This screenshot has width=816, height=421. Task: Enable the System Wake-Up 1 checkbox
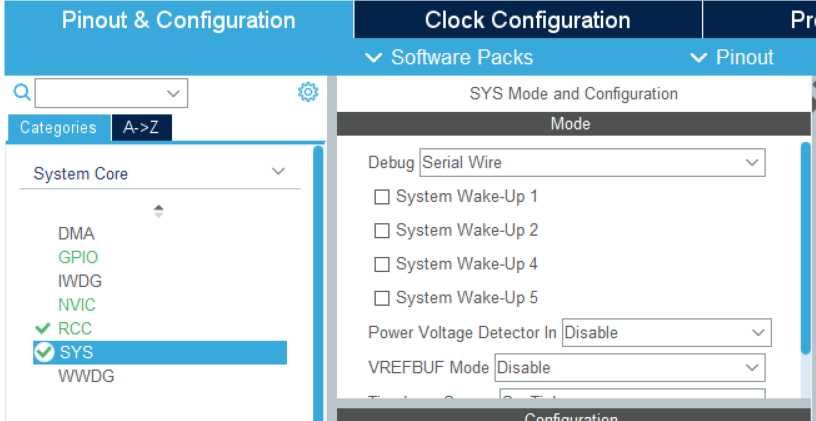[x=381, y=197]
